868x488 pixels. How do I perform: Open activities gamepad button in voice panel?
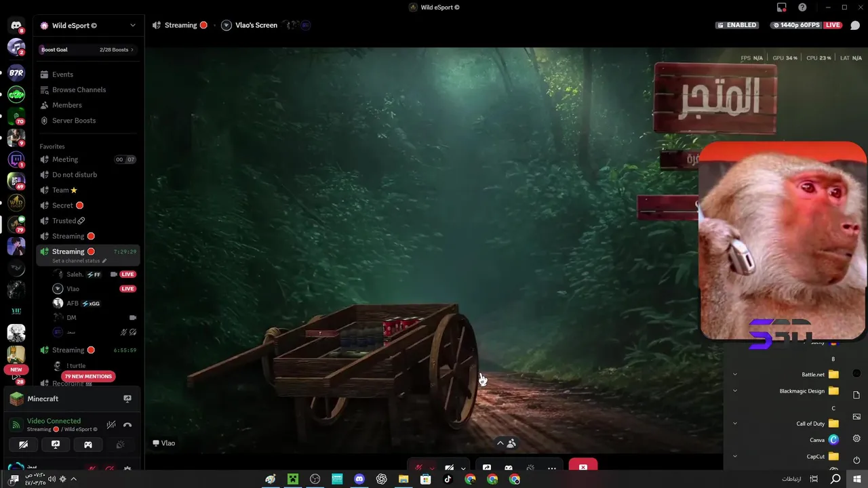(88, 445)
